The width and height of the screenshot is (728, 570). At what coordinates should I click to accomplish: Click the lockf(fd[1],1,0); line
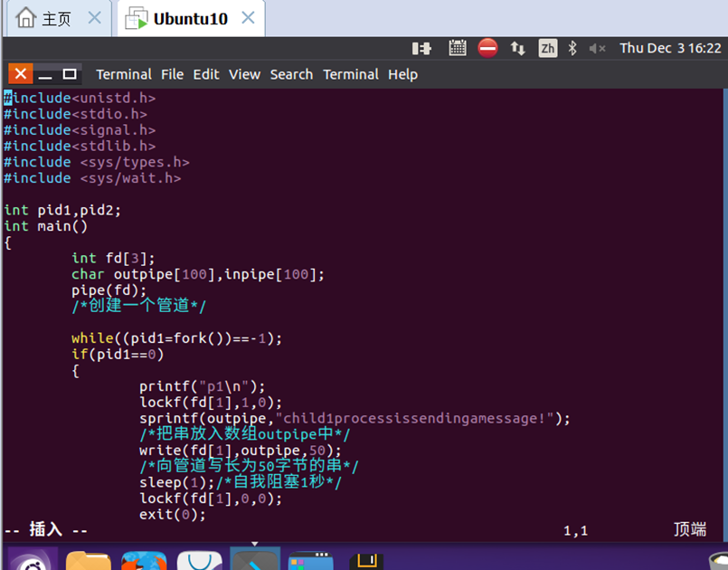[x=211, y=403]
